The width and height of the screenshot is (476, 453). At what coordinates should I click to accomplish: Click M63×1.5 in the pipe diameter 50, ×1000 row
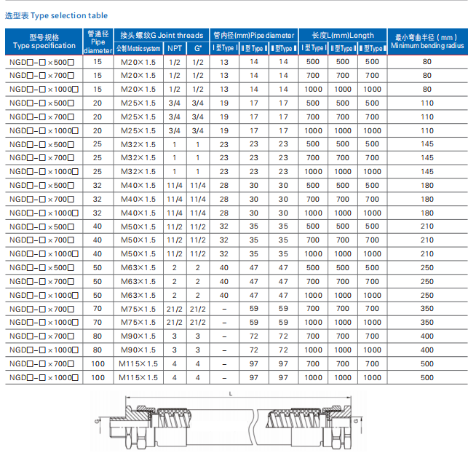tap(138, 295)
